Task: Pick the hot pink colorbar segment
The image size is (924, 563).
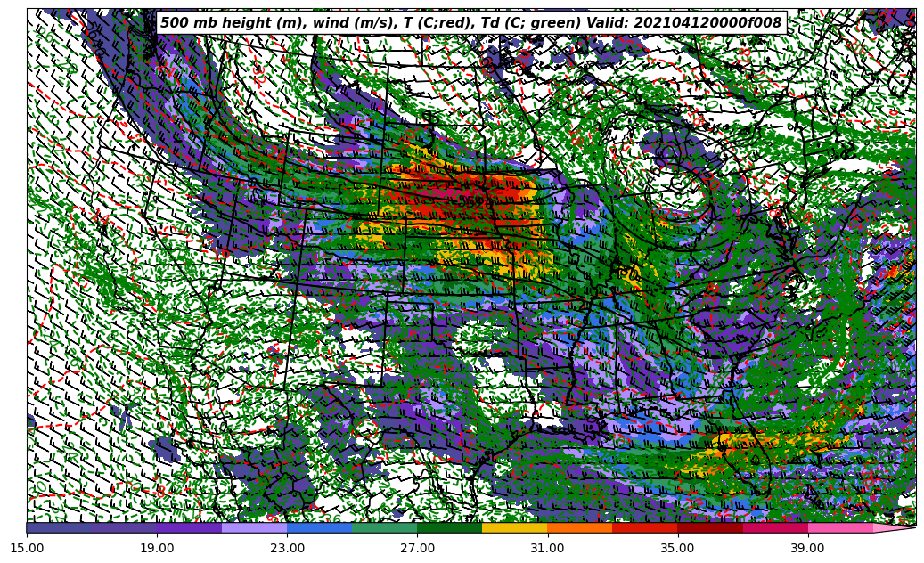Action: coord(839,527)
